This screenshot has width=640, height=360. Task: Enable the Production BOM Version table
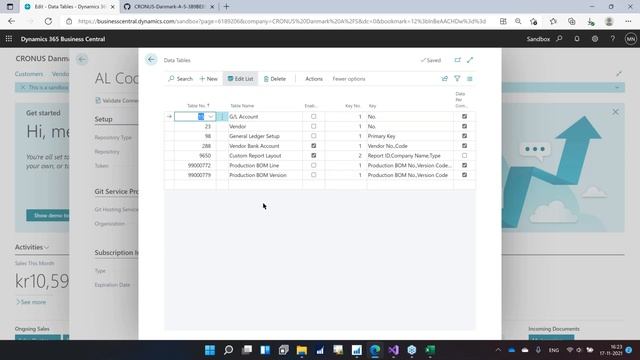(313, 175)
